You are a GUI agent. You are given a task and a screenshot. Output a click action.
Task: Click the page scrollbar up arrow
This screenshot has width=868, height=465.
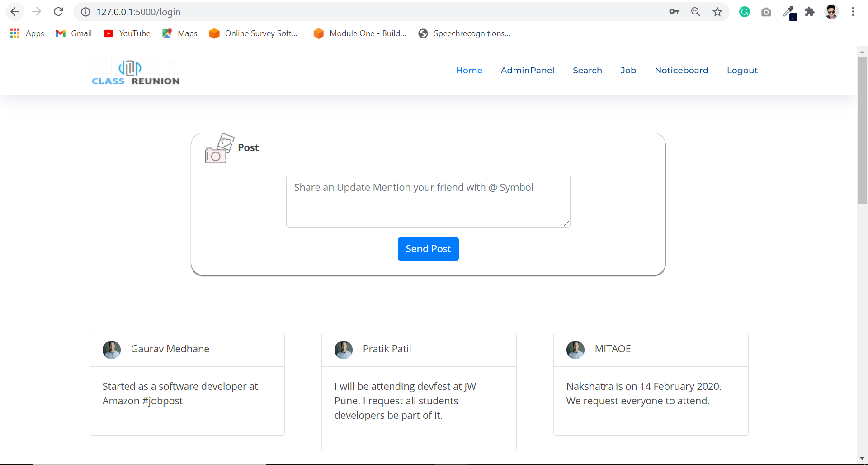tap(862, 52)
